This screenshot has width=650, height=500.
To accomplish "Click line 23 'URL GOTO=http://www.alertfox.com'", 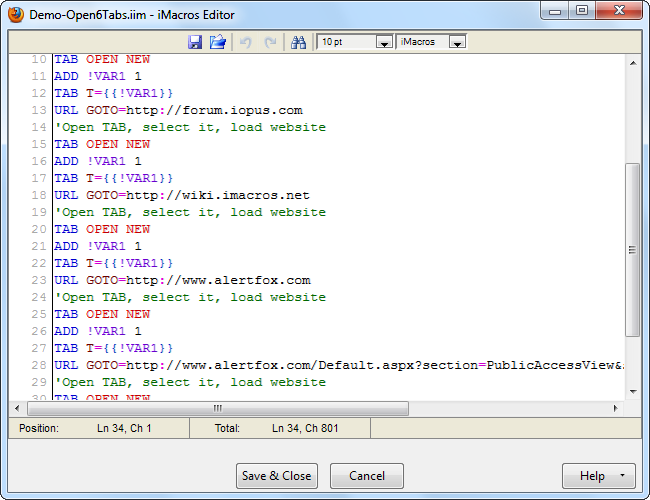I will tap(182, 280).
